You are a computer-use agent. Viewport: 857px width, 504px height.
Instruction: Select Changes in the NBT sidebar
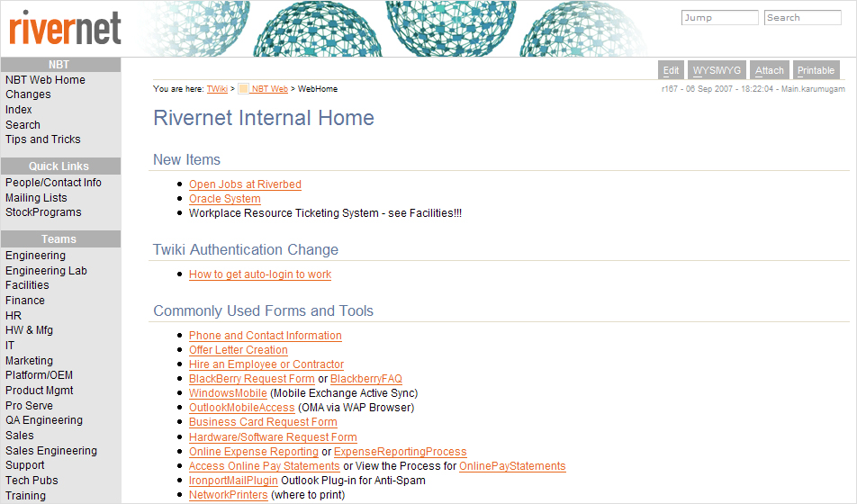pos(28,94)
